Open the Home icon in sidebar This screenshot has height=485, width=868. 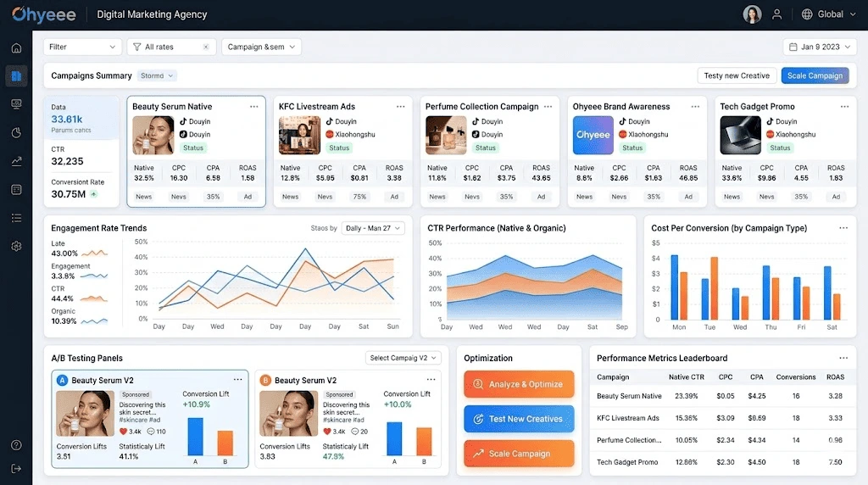pyautogui.click(x=17, y=47)
